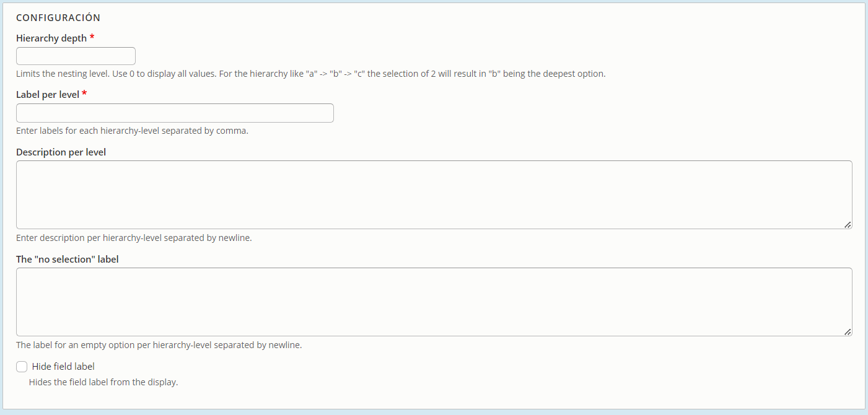This screenshot has width=868, height=415.
Task: Click the Hierarchy depth input field
Action: (76, 56)
